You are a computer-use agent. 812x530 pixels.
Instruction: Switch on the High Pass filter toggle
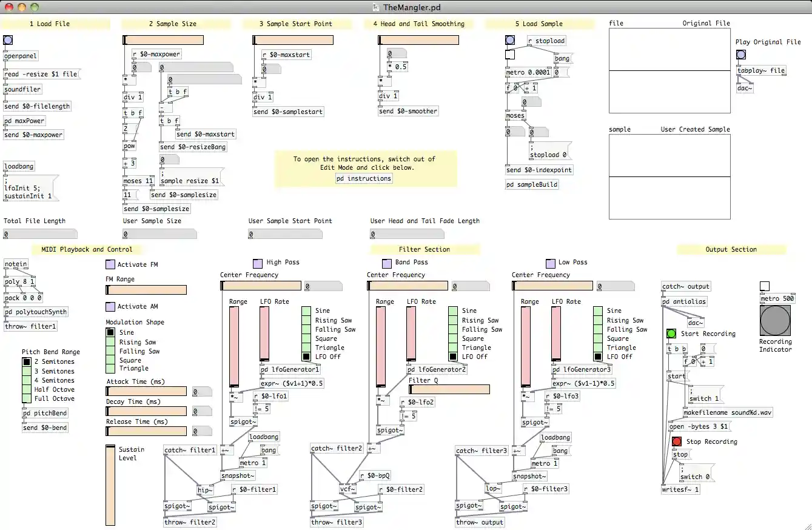coord(257,264)
